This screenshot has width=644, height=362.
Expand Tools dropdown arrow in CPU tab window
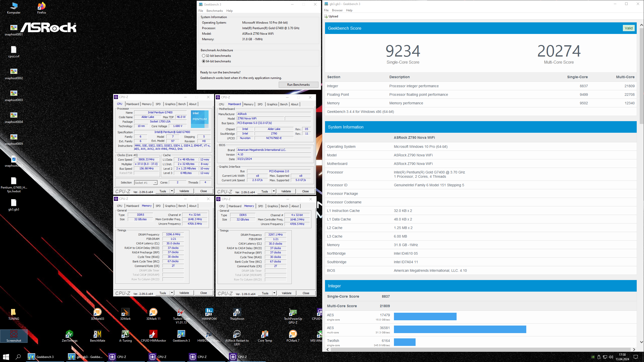(x=172, y=191)
